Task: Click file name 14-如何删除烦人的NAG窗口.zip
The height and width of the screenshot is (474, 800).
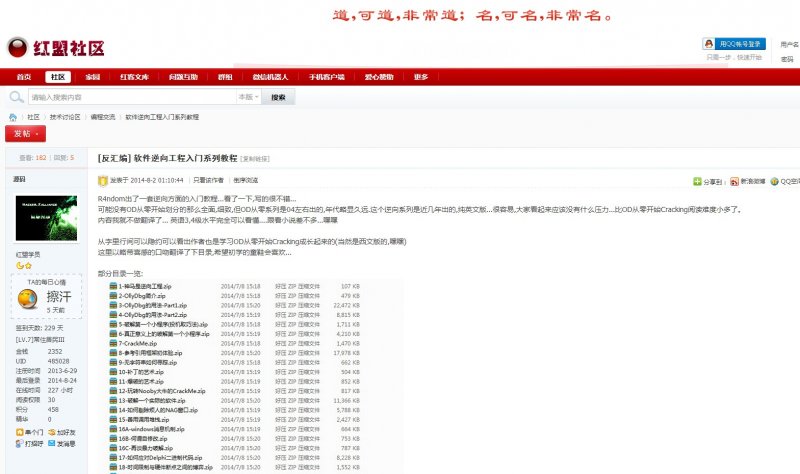Action: (x=158, y=410)
